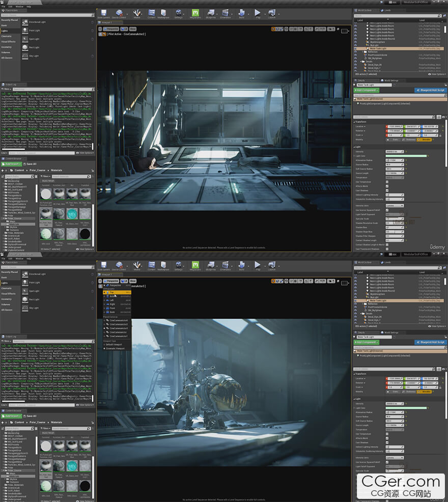Open viewport options arrow in the upper viewport
Screen dimensions: 448x502
[100, 29]
